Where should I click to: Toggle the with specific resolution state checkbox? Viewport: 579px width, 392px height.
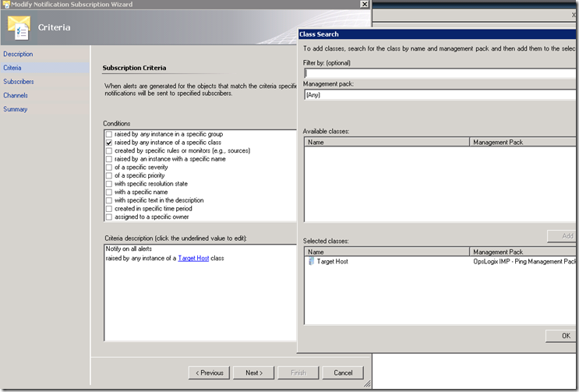coord(109,184)
